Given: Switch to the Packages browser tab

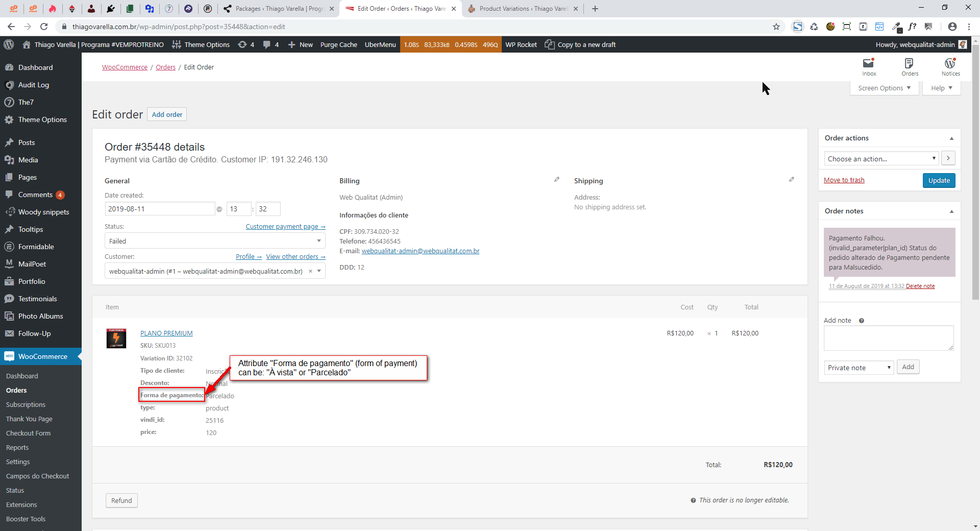Looking at the screenshot, I should [x=279, y=9].
